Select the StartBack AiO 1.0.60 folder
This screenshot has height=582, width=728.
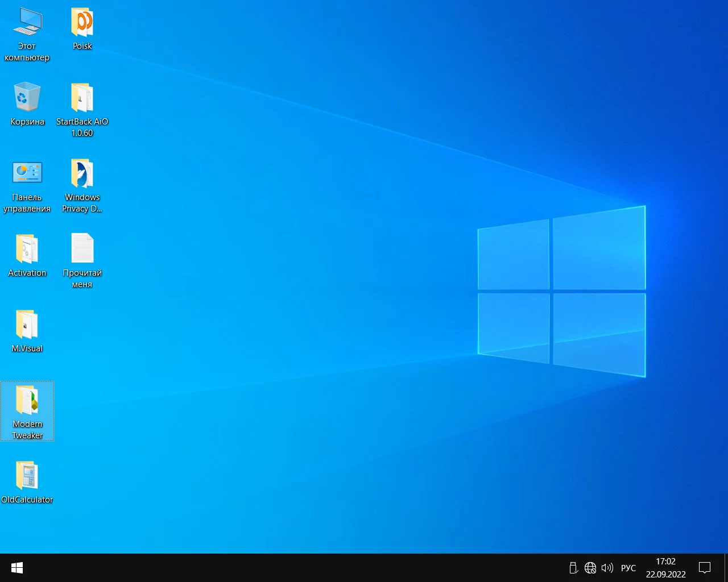tap(82, 99)
